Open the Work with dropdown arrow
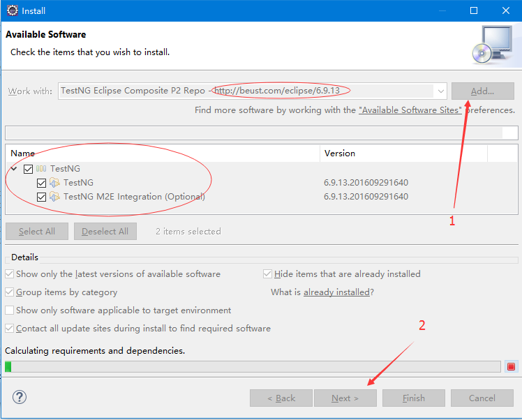This screenshot has height=420, width=522. 440,91
